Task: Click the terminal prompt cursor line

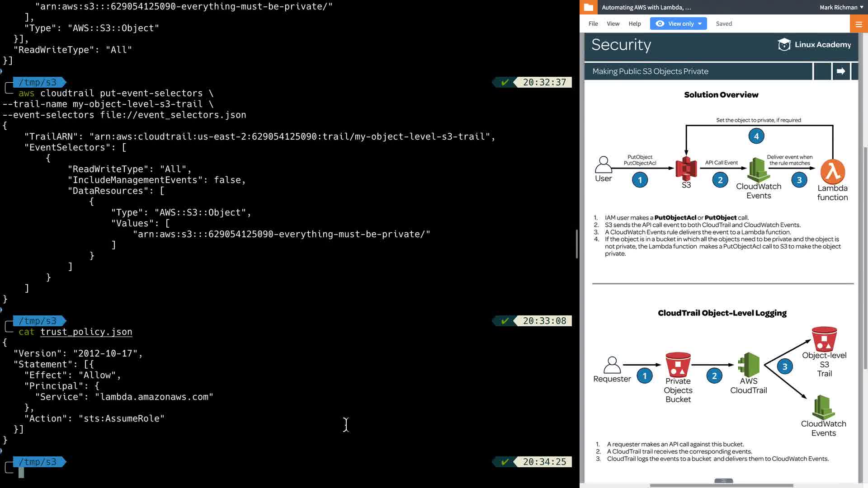Action: (21, 473)
